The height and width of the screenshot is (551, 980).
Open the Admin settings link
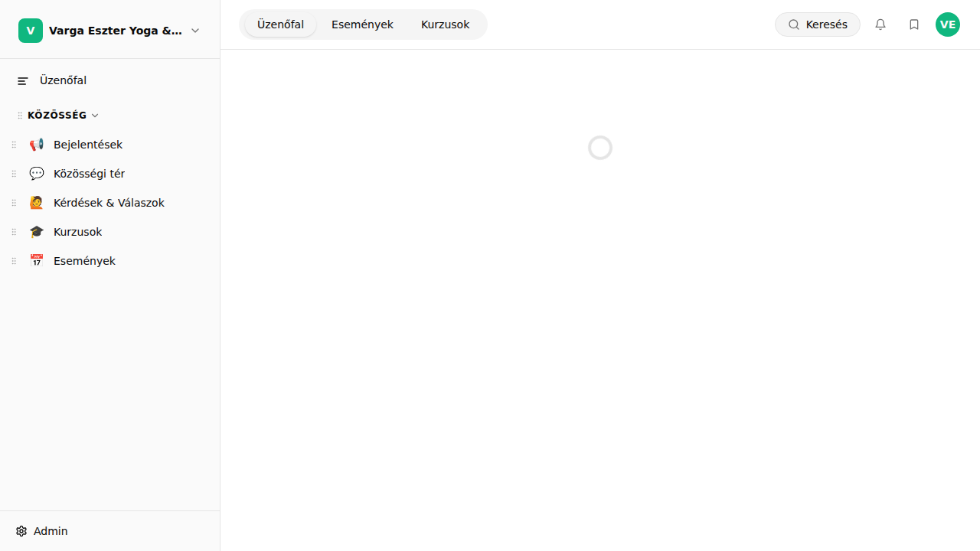pyautogui.click(x=51, y=531)
